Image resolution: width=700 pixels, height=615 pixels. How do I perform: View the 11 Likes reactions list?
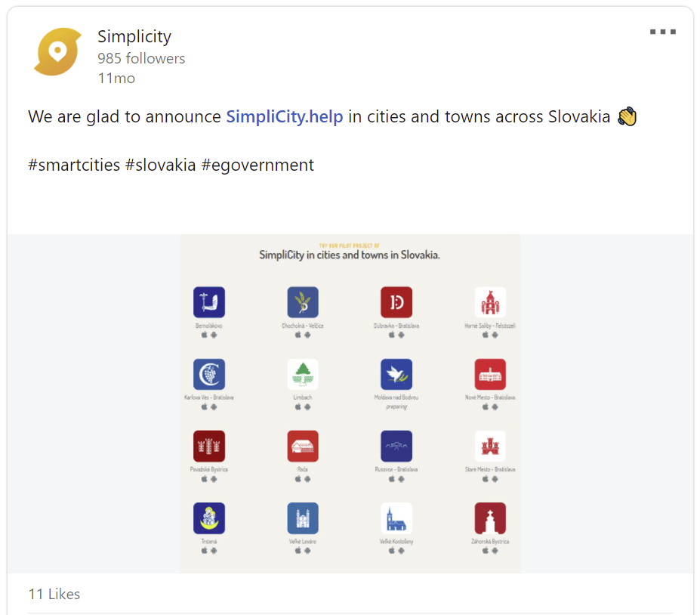[x=54, y=594]
